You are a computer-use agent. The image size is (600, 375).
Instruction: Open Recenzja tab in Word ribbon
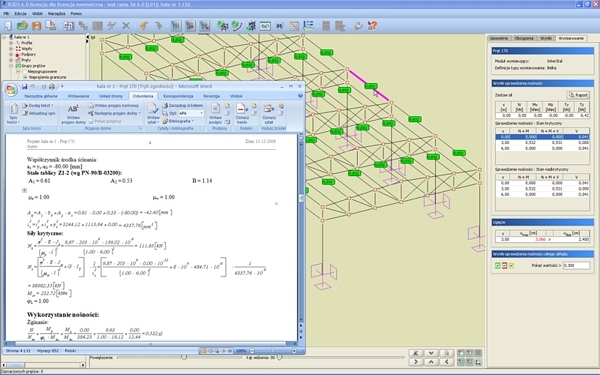click(x=211, y=96)
